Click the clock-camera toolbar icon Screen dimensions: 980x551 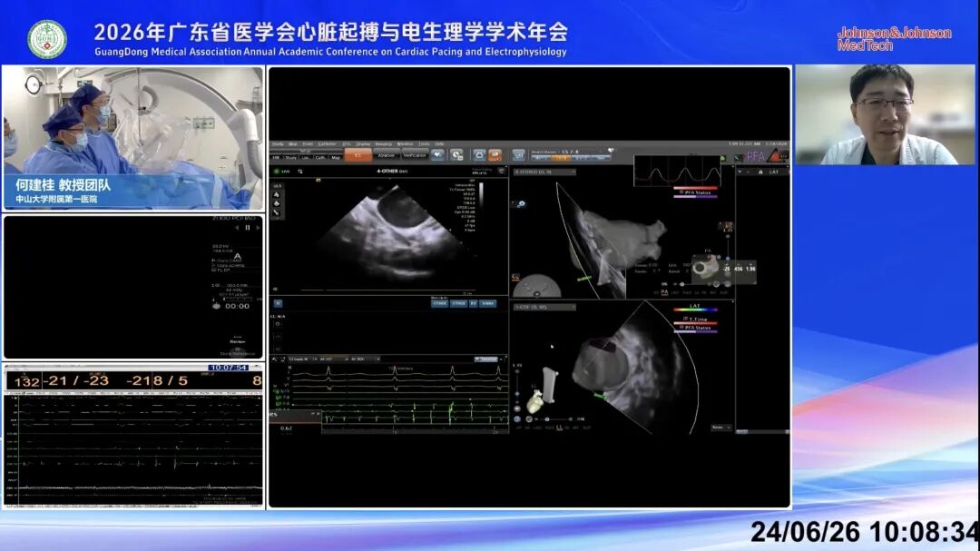click(456, 155)
